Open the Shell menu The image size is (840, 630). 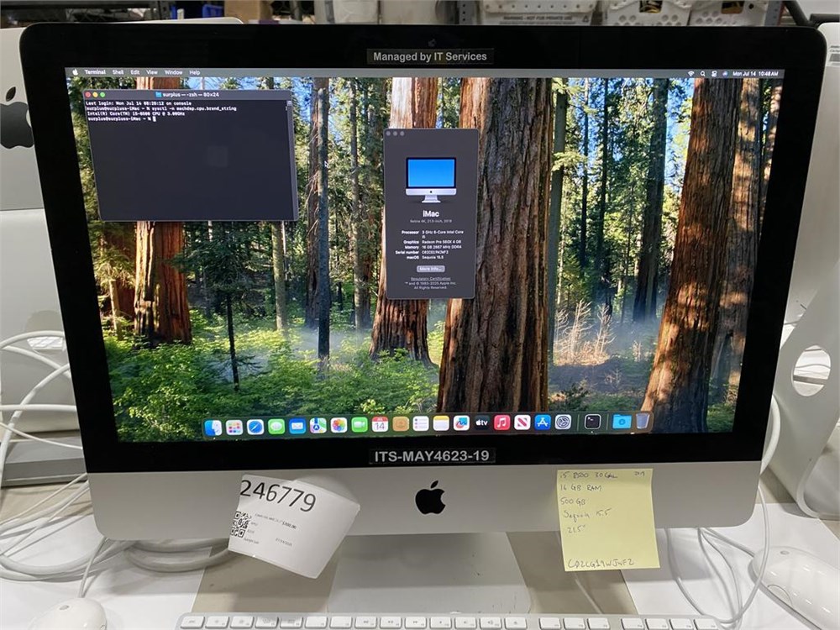tap(118, 71)
